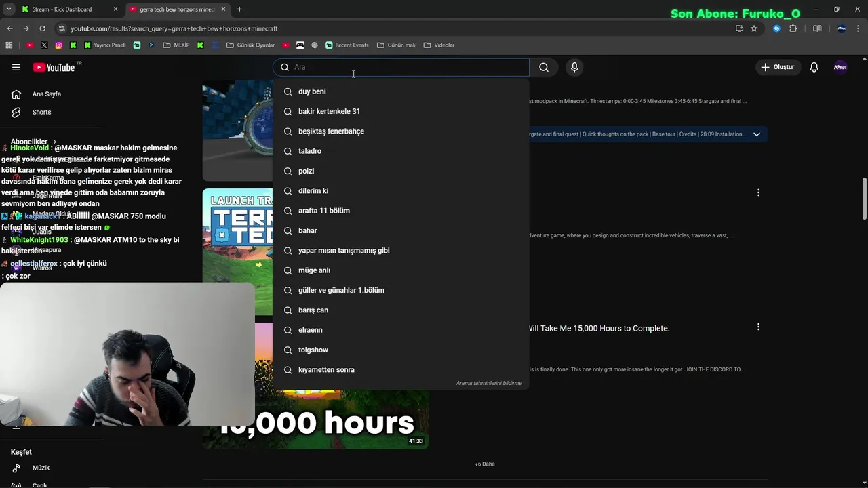
Task: Go to YouTube home via logo
Action: 54,67
